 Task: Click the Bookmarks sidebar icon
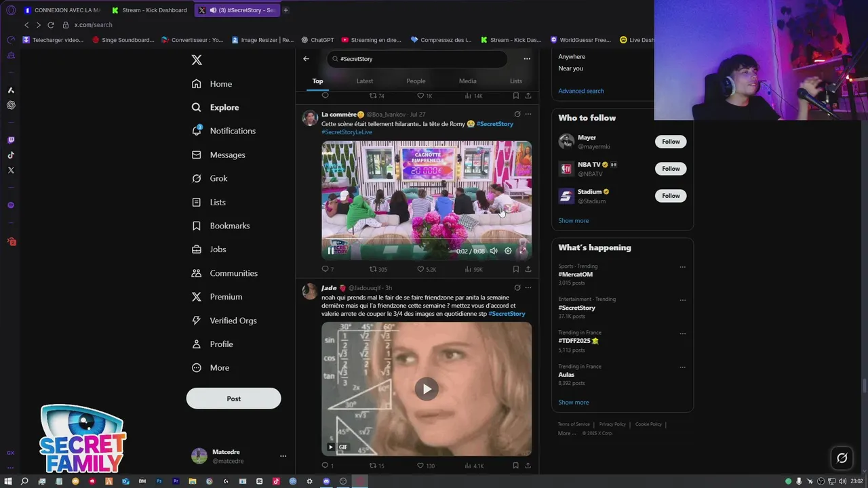tap(197, 226)
